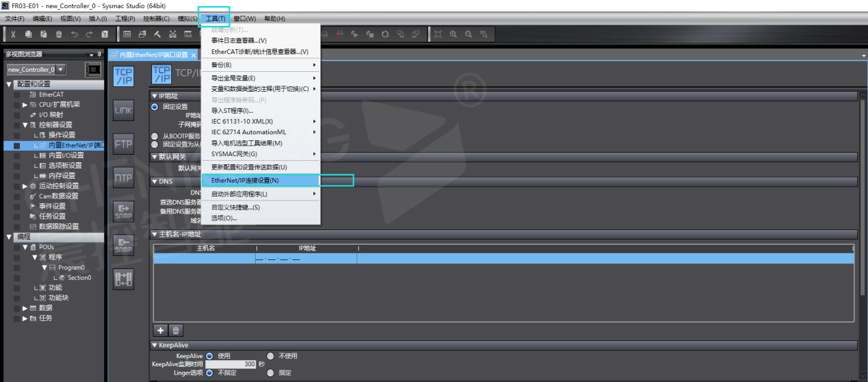This screenshot has height=382, width=868.
Task: Close the 内置EtherNet/IP端口设置 tab
Action: point(194,55)
